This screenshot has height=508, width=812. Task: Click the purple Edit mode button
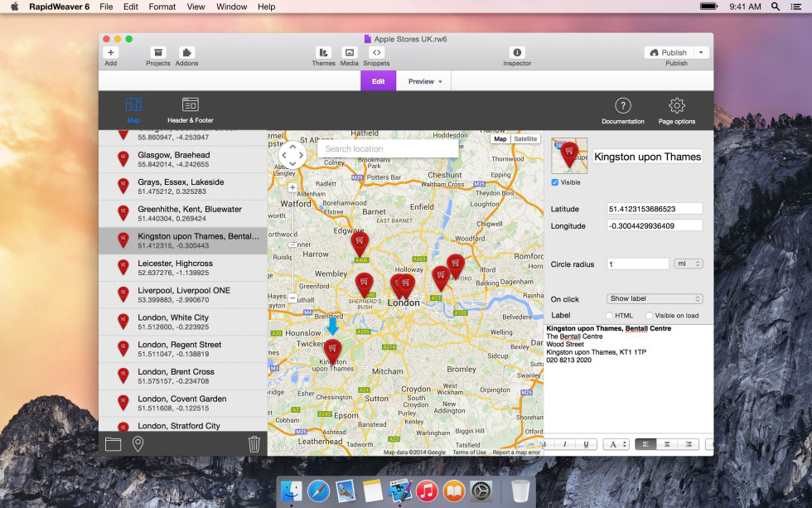pyautogui.click(x=378, y=81)
